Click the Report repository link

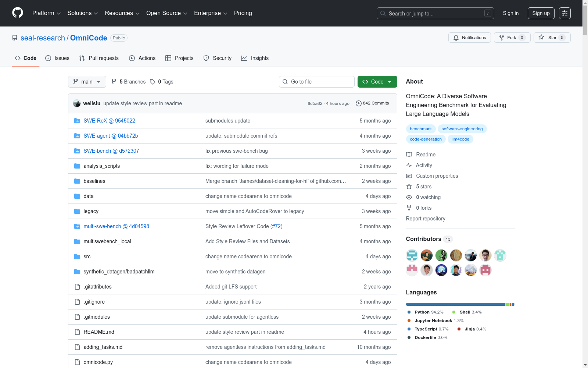(x=426, y=219)
